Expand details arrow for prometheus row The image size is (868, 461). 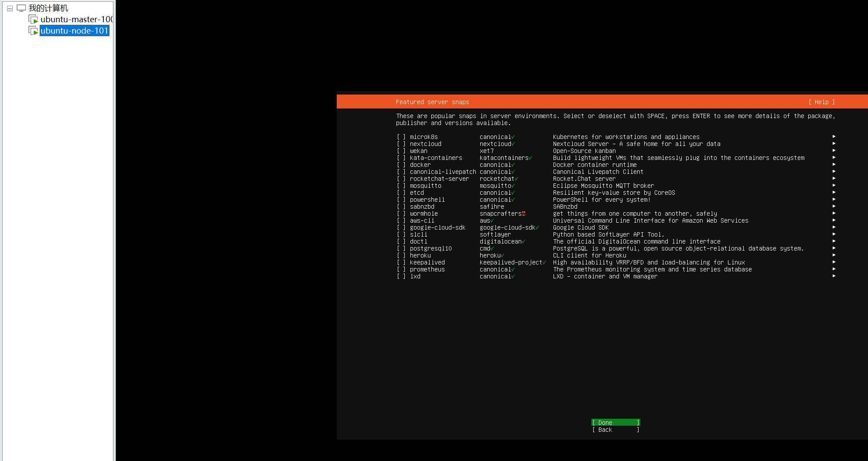click(834, 269)
